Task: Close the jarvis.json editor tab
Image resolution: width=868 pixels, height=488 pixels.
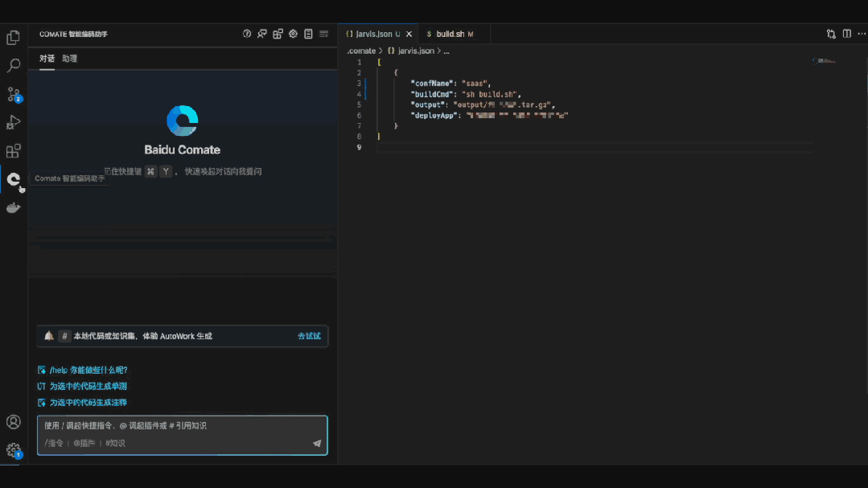Action: (x=409, y=34)
